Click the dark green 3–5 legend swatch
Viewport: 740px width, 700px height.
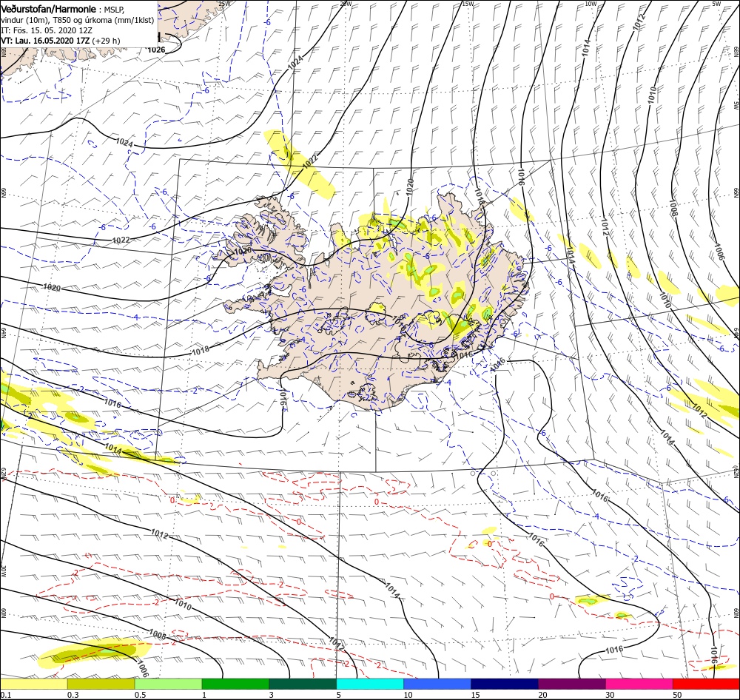[x=303, y=684]
